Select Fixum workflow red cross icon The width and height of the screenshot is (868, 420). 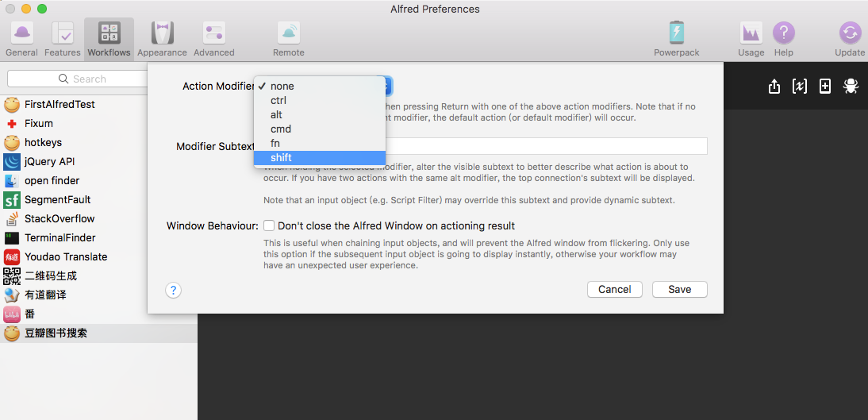tap(12, 124)
